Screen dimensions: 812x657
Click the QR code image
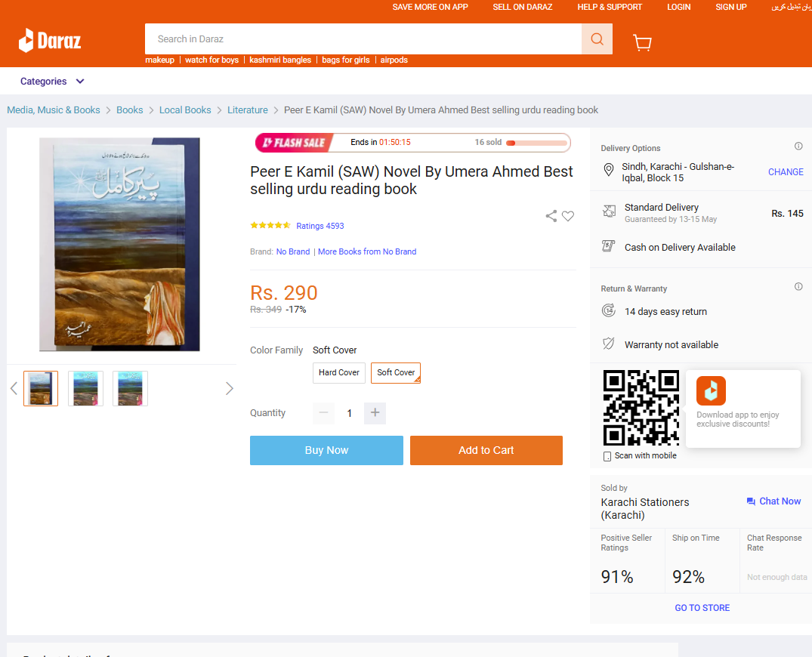pos(641,408)
